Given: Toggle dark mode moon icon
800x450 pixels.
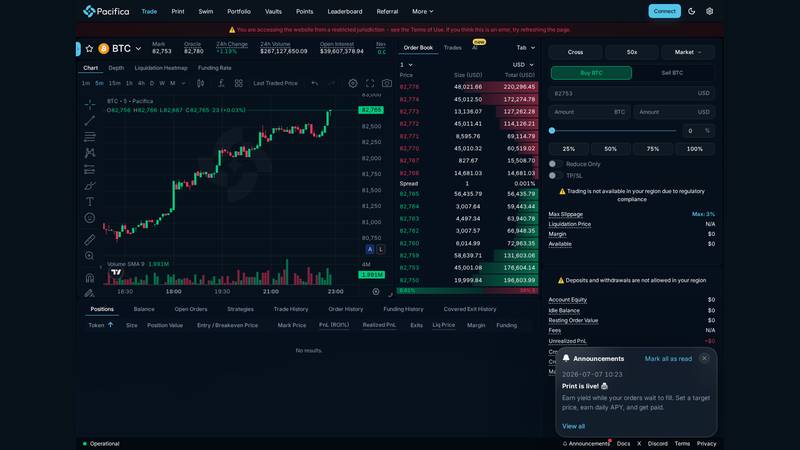Looking at the screenshot, I should [x=692, y=11].
